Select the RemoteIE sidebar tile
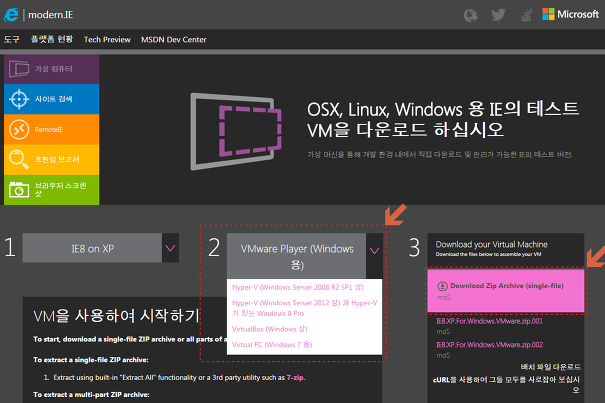Viewport: 605px width, 403px height. tap(51, 129)
